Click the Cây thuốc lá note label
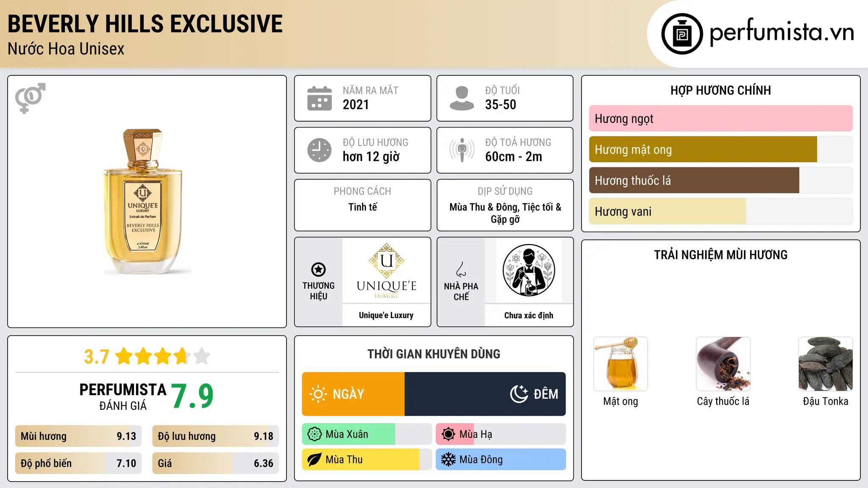868x488 pixels. point(723,402)
